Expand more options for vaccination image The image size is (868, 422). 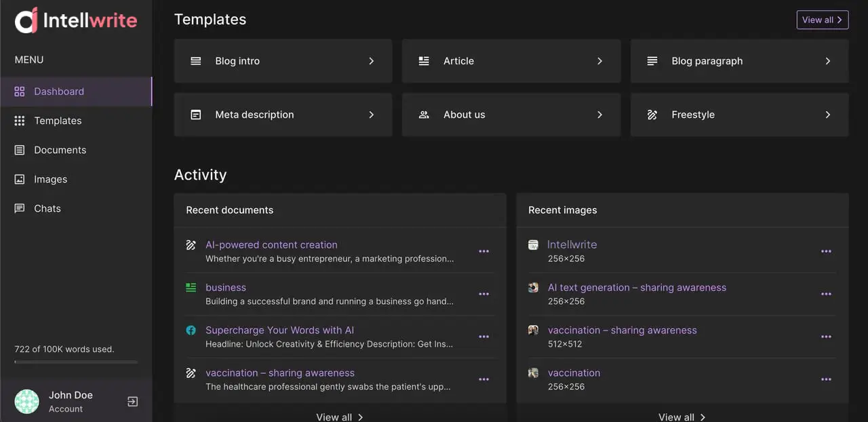pyautogui.click(x=826, y=379)
